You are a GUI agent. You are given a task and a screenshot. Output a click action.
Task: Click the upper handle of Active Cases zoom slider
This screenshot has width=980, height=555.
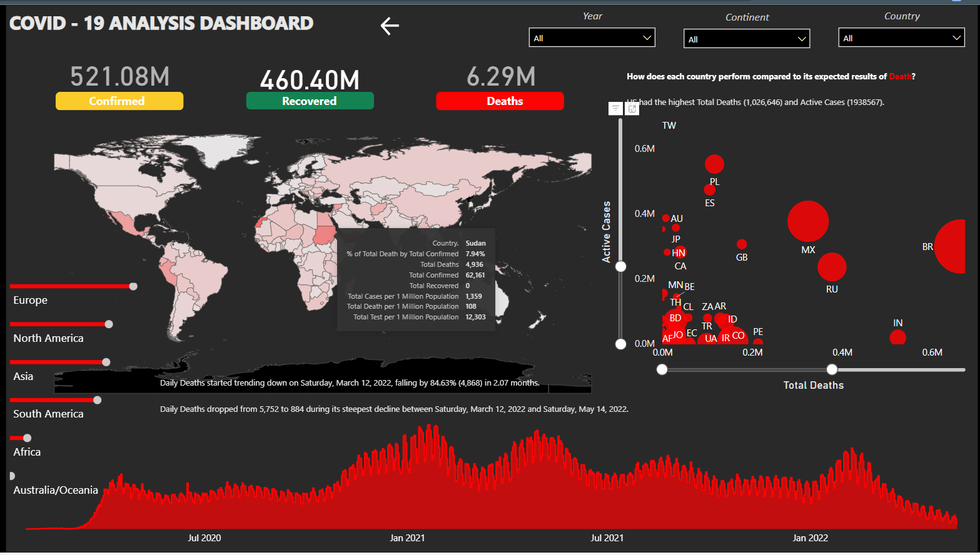620,267
